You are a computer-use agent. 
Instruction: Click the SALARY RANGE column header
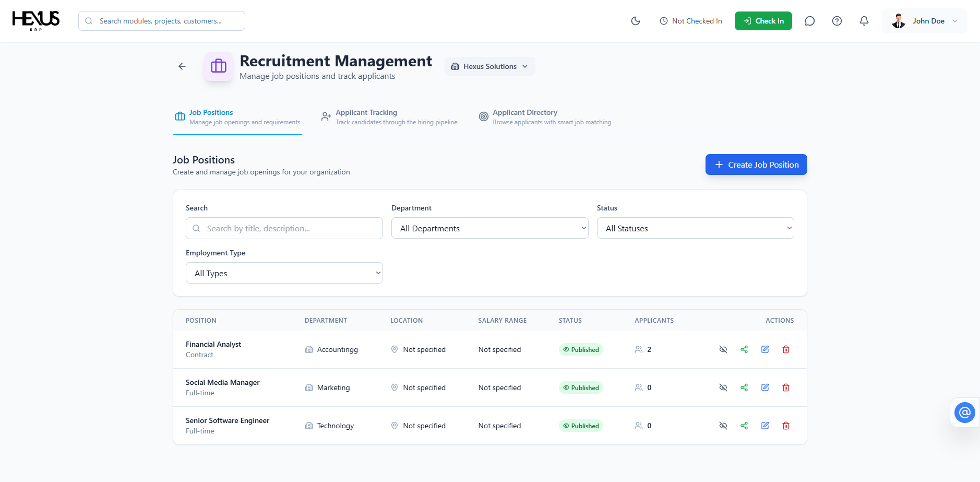pos(503,321)
